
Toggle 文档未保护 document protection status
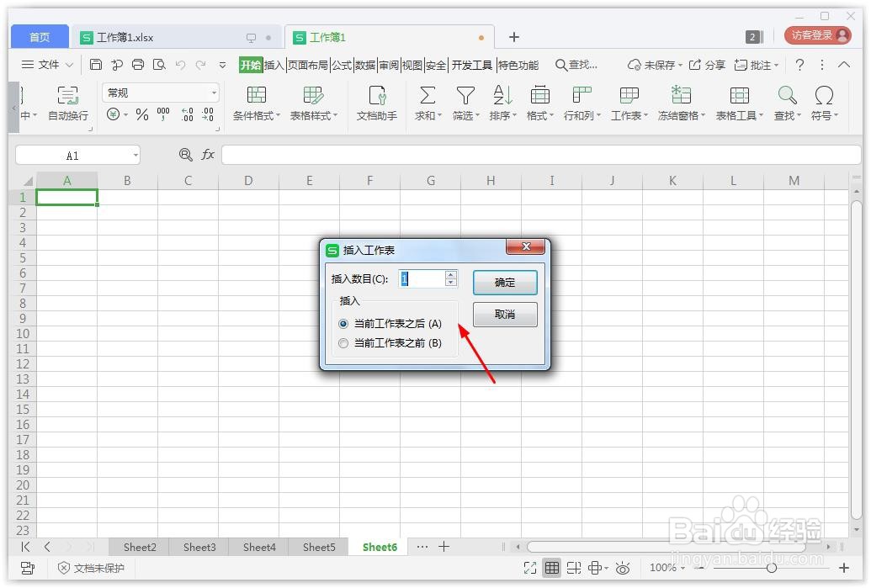click(90, 568)
